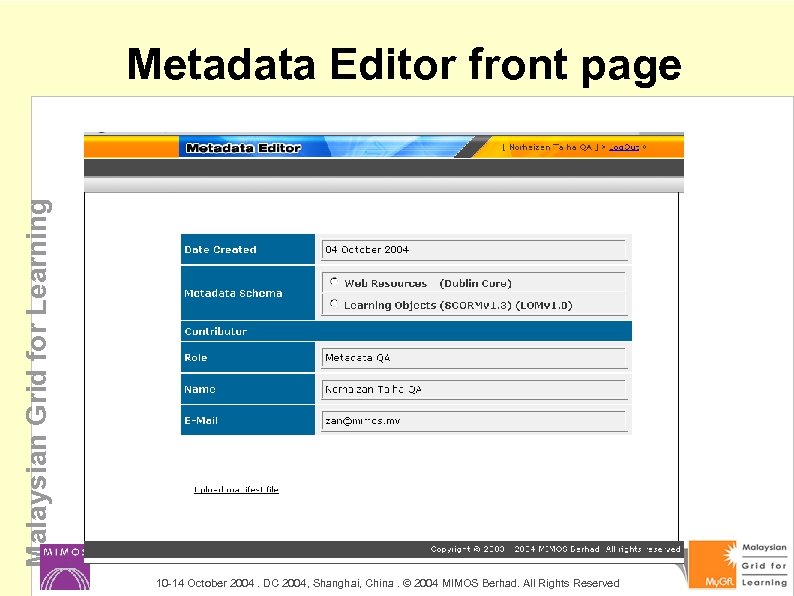Click the Role label

click(195, 357)
